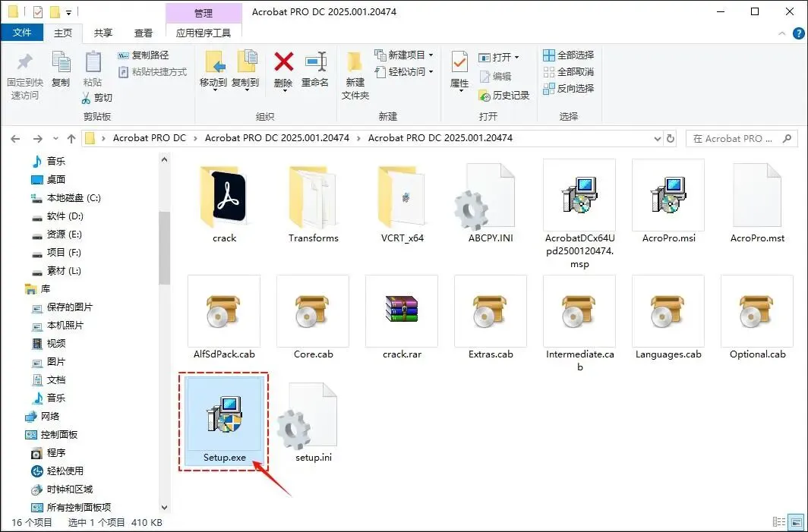Click the Up one level arrow

pos(71,139)
